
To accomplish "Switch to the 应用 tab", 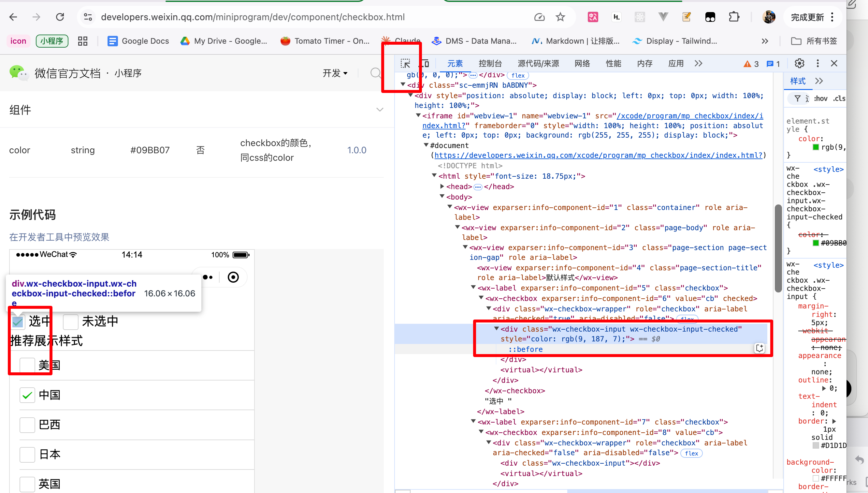I will (x=676, y=63).
